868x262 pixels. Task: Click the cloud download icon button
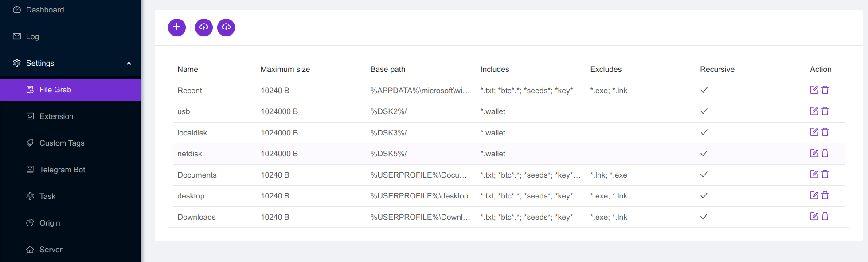pyautogui.click(x=226, y=28)
